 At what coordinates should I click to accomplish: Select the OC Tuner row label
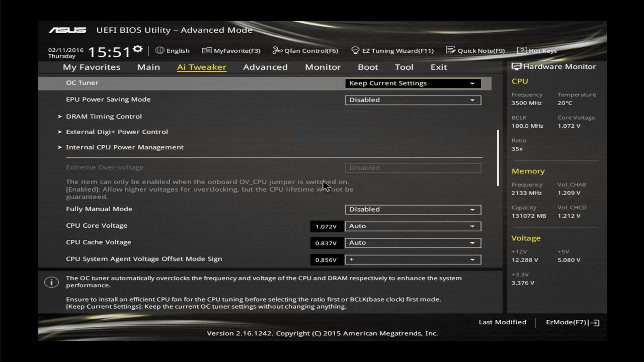[x=82, y=82]
